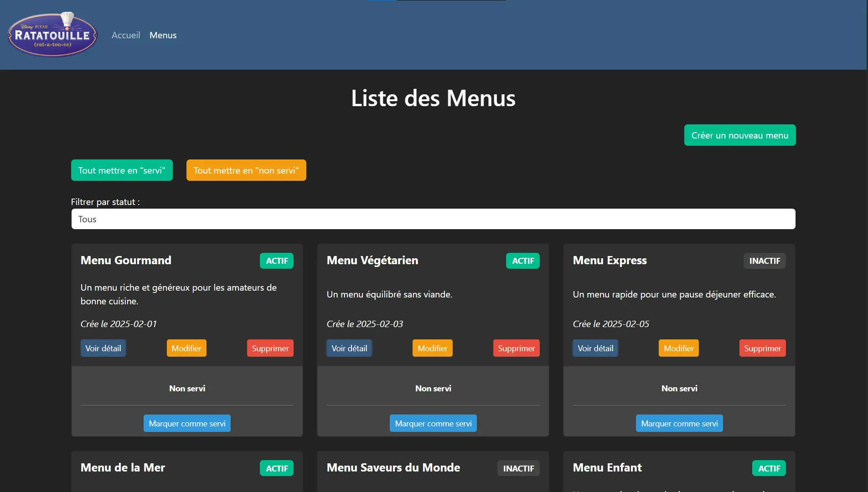
Task: Modify Menu Gourmand
Action: point(186,348)
